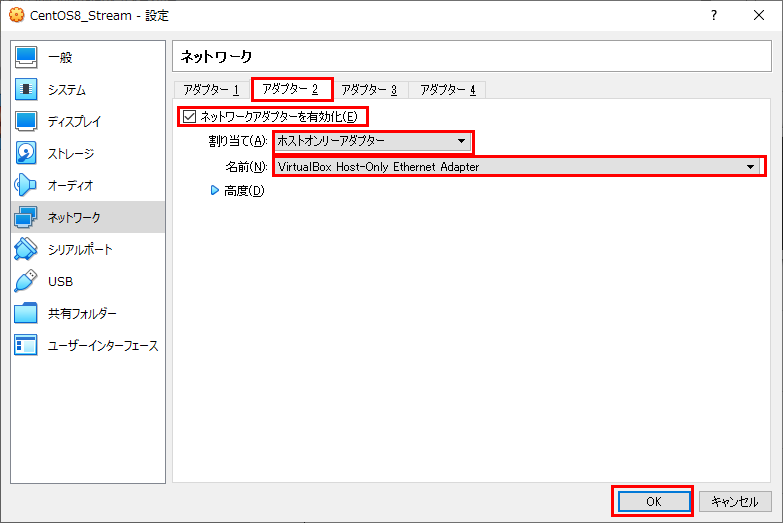Open the ストレージ disk icon
Image resolution: width=783 pixels, height=523 pixels.
point(25,153)
